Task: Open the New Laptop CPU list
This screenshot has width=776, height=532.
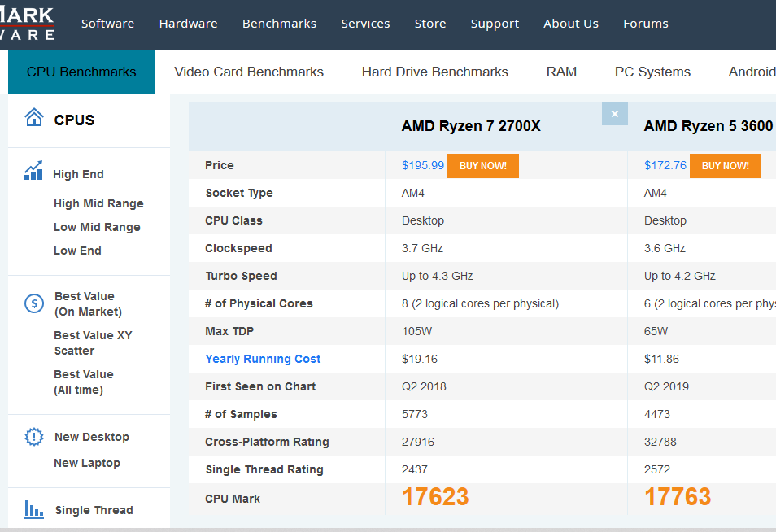Action: (87, 463)
